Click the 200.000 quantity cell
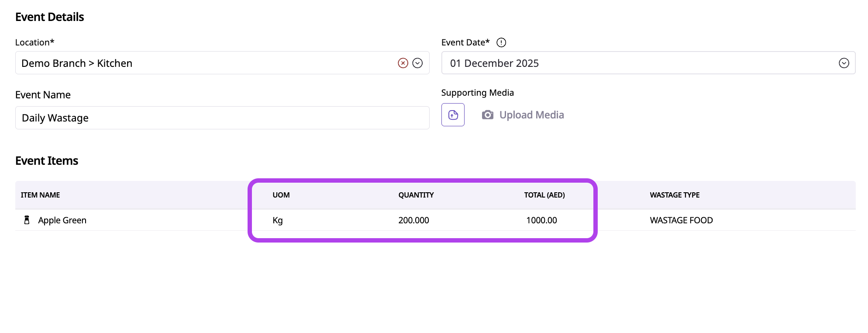Viewport: 868px width, 333px height. pyautogui.click(x=413, y=220)
